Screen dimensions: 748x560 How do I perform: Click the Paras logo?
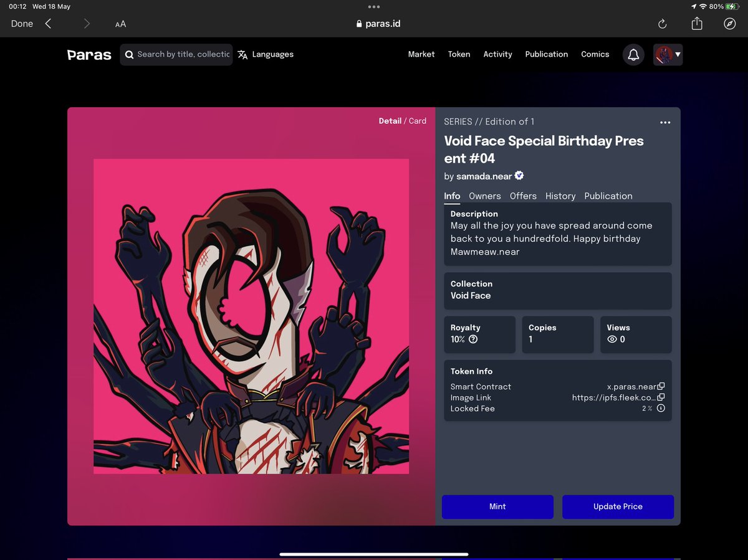pos(89,55)
